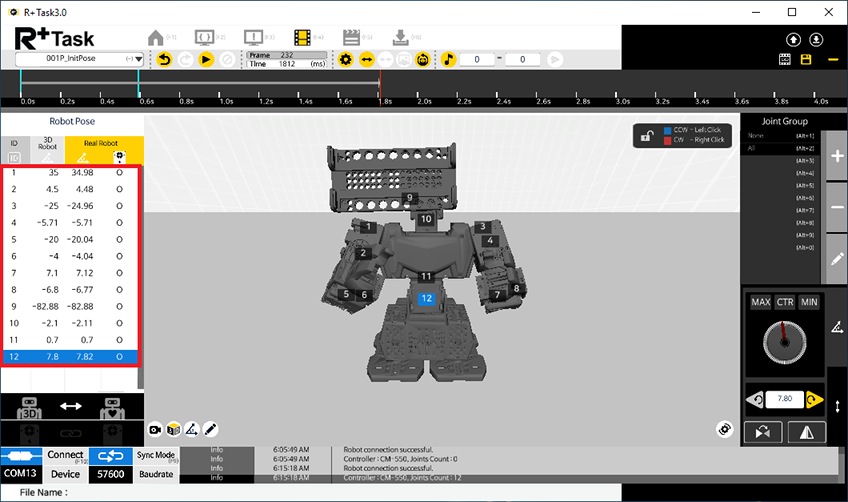Set joint to CTR center value

[x=785, y=302]
